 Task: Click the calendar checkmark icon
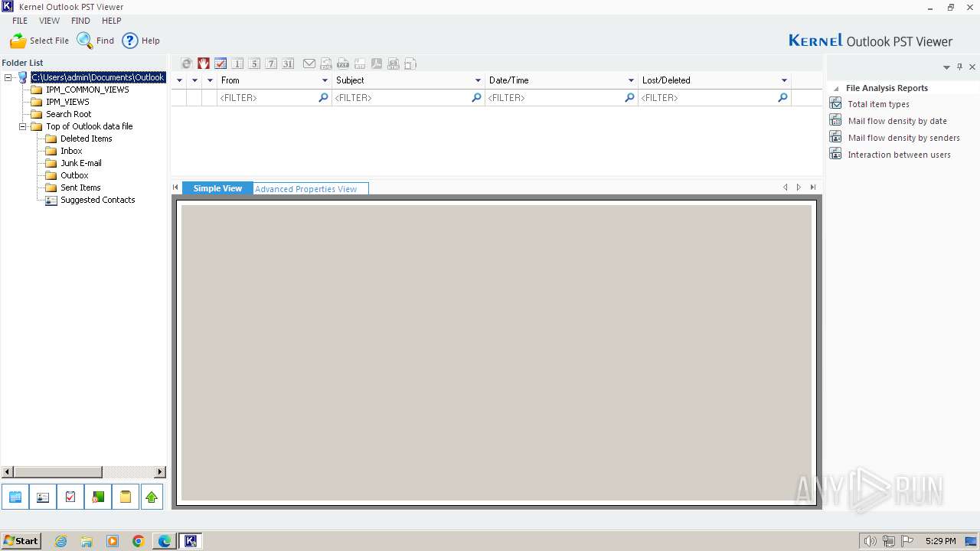[x=220, y=64]
